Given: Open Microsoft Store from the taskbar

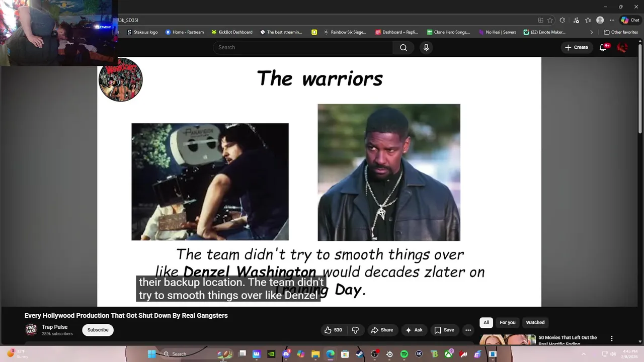Looking at the screenshot, I should pos(345,354).
